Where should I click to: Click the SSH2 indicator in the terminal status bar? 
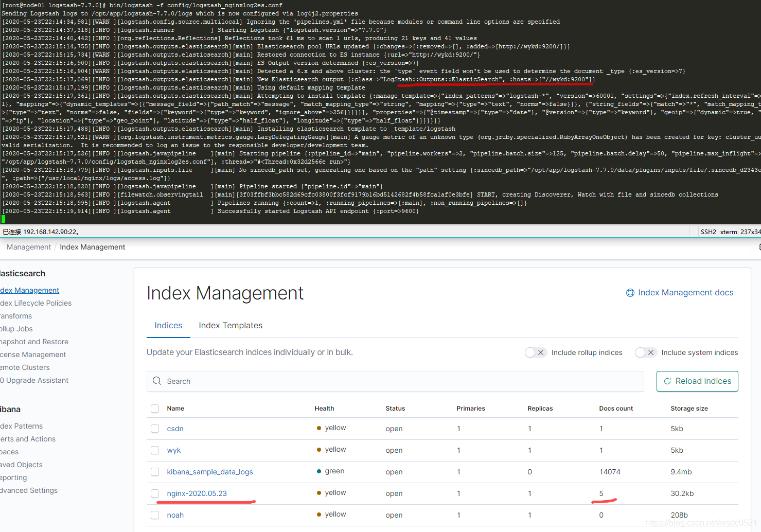point(709,232)
